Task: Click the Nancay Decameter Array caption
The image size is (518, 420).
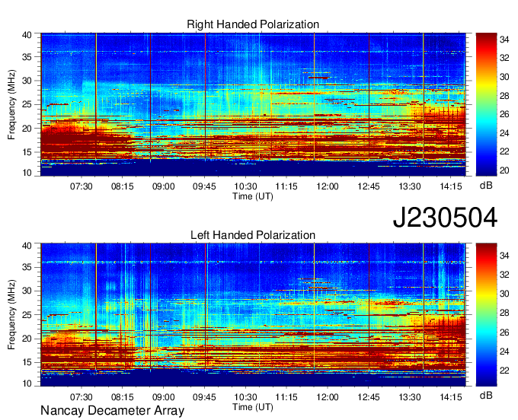Action: point(112,411)
